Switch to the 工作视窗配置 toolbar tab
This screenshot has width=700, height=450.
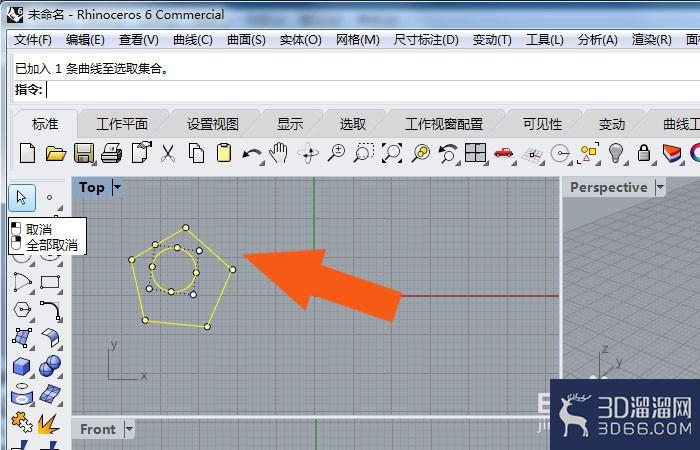[444, 124]
